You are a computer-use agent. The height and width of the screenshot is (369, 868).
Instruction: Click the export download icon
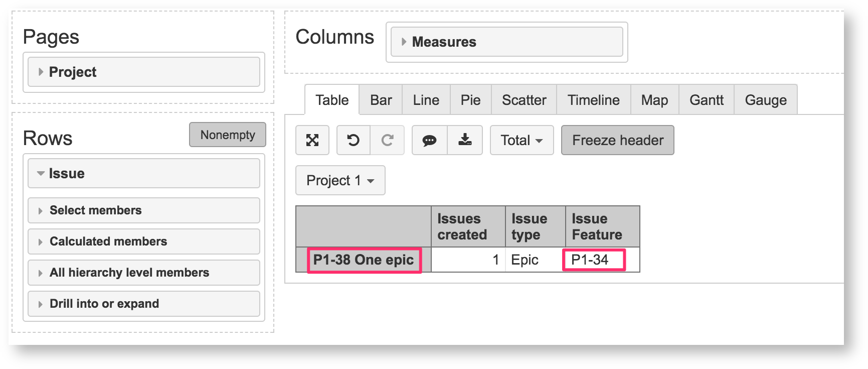(x=465, y=140)
